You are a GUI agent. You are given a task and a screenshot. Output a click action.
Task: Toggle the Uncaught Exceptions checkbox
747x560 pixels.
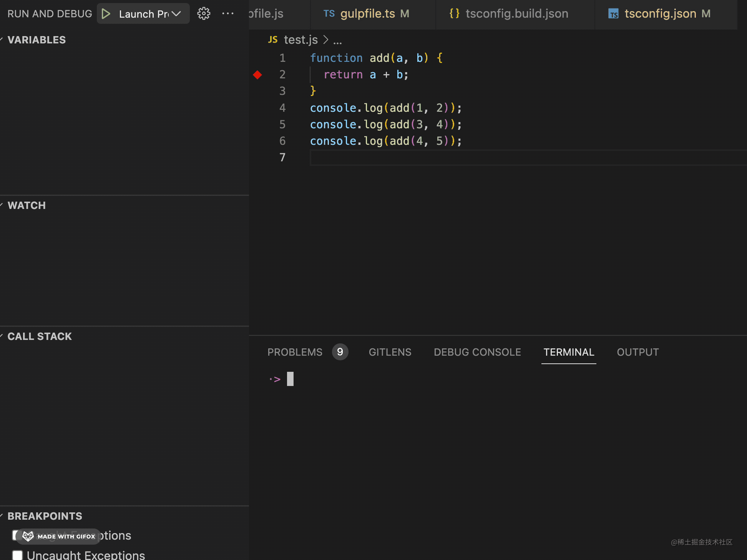point(17,555)
